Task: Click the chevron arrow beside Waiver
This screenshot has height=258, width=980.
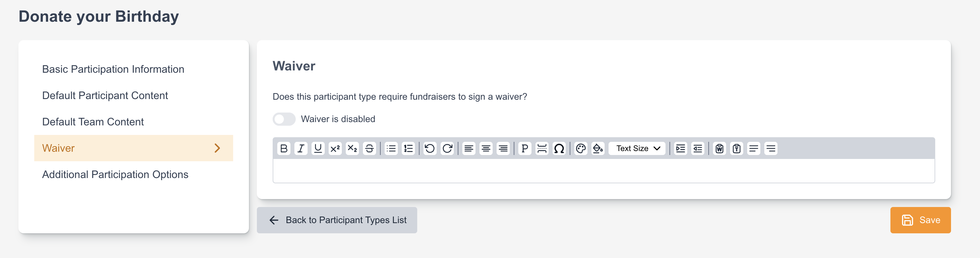Action: click(217, 148)
